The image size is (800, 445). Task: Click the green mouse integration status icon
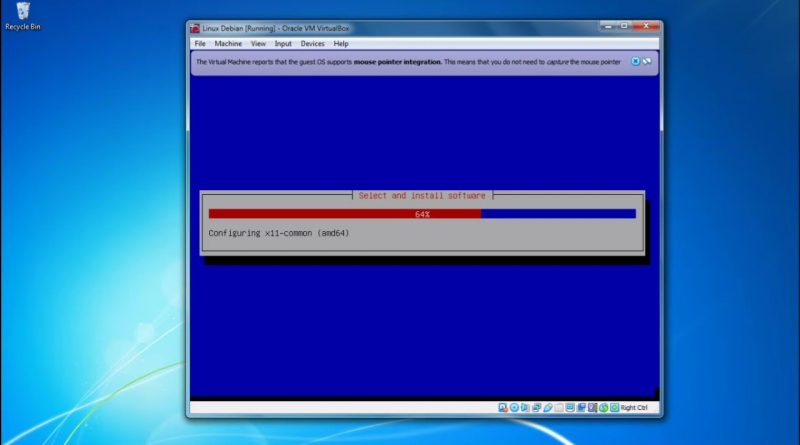(x=604, y=407)
